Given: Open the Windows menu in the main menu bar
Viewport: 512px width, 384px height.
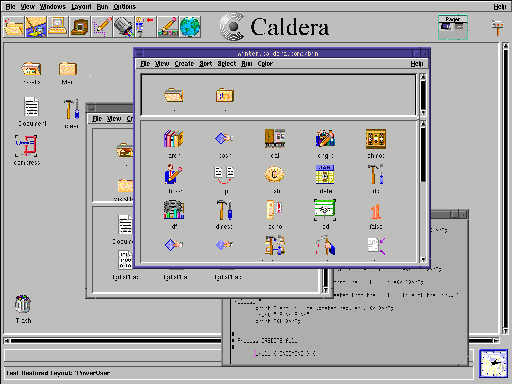Looking at the screenshot, I should pyautogui.click(x=53, y=7).
